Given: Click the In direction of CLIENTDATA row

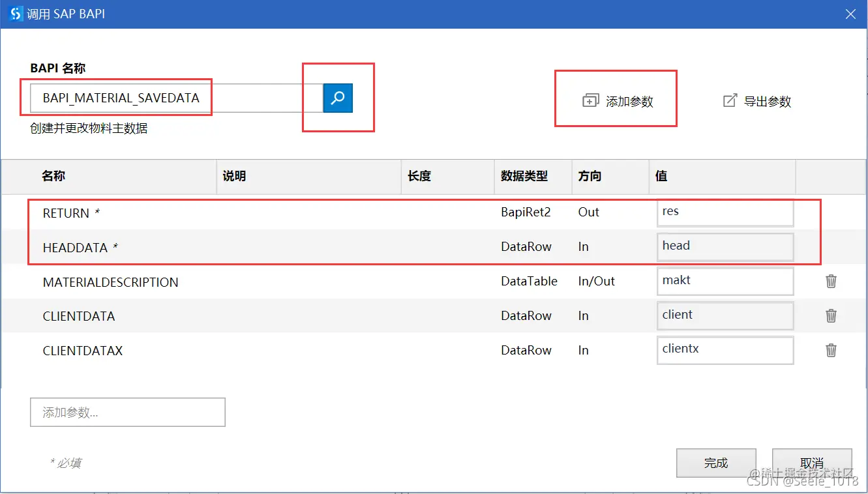Looking at the screenshot, I should [583, 316].
